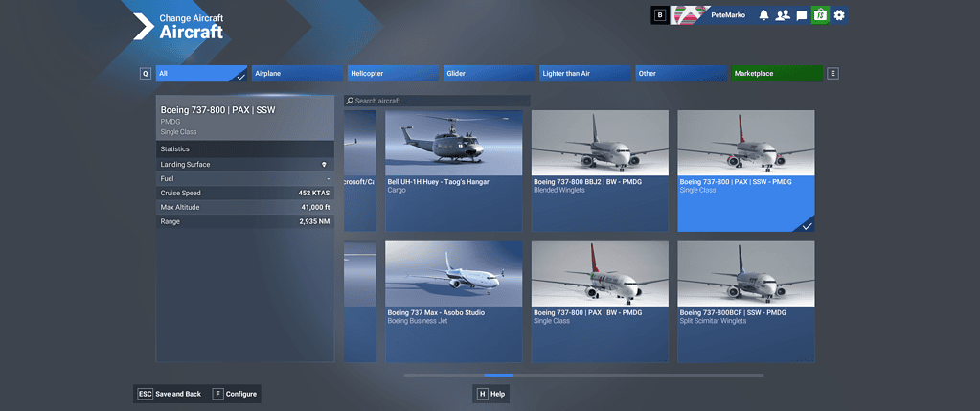This screenshot has width=980, height=411.
Task: Click the B key icon in top bar
Action: click(x=659, y=15)
